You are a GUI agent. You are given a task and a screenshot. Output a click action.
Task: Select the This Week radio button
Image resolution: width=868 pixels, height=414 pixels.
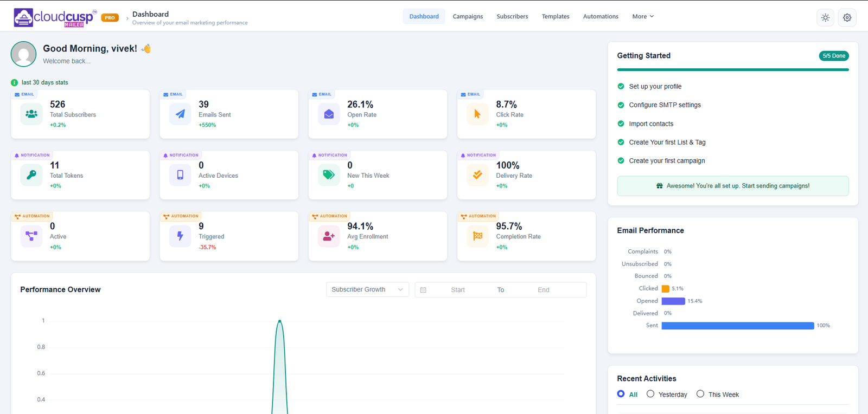700,394
